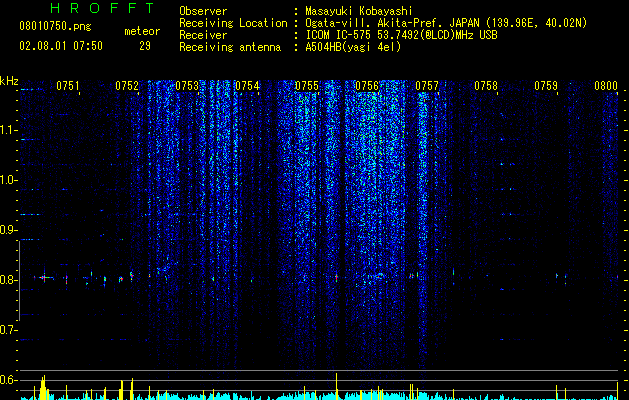The image size is (629, 400).
Task: Click time marker 0759
Action: [x=546, y=86]
